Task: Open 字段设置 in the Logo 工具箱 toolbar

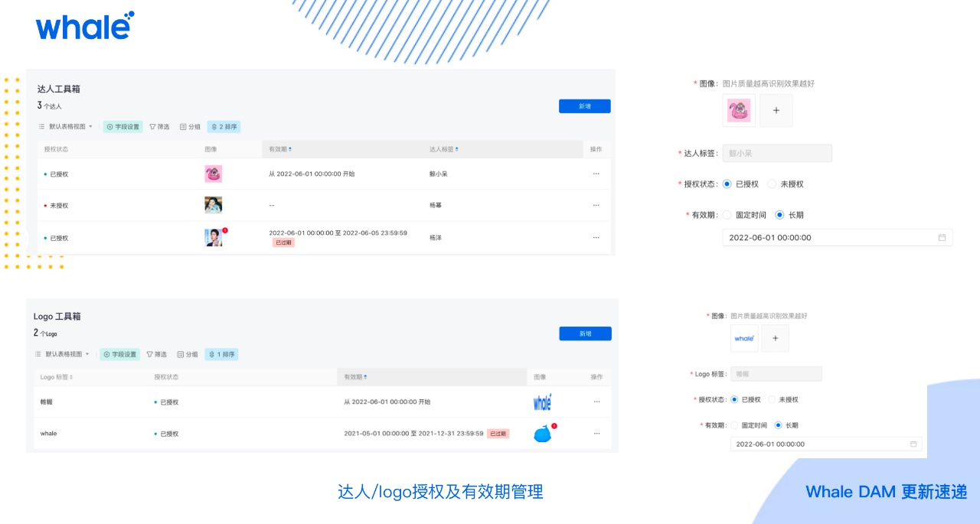Action: 120,354
